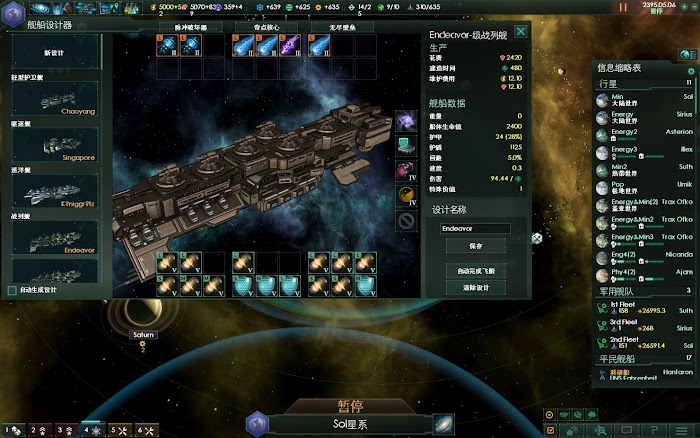Select the empty crossed-out component slot
Screen dimensions: 700x438
pos(406,221)
